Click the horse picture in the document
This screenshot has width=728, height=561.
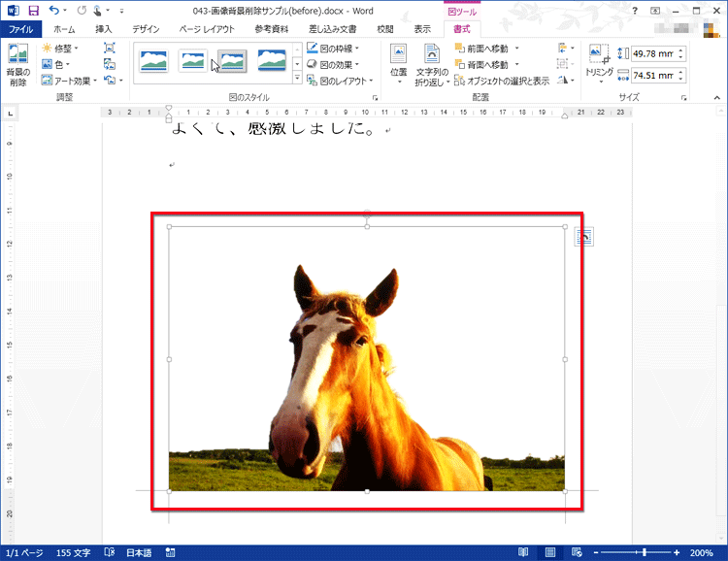(x=367, y=359)
